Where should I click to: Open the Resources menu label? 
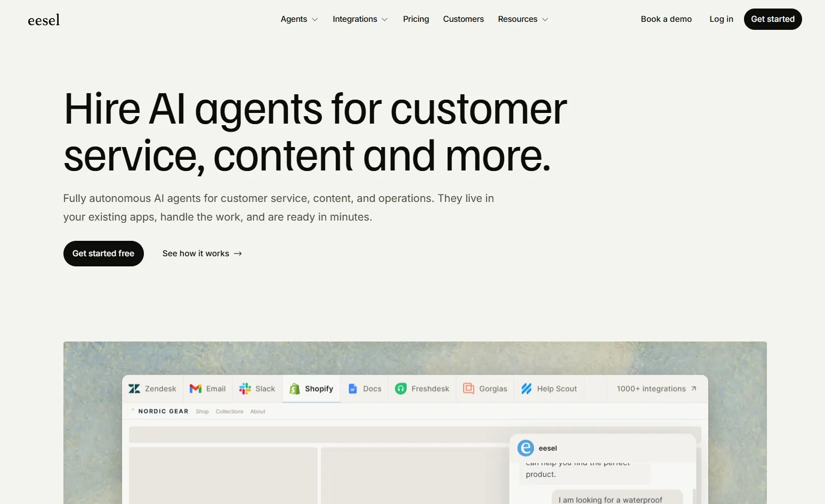(517, 19)
